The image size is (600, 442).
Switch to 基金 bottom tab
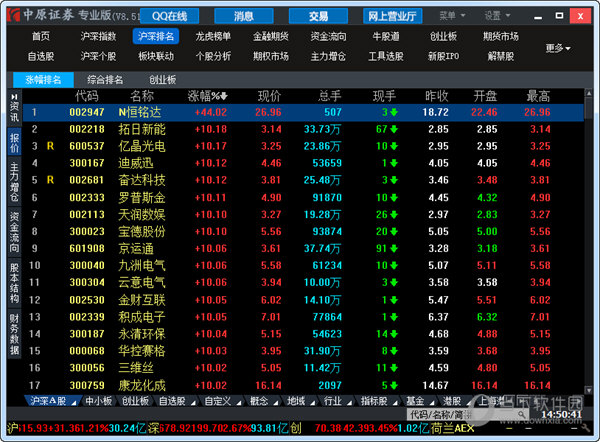tap(415, 401)
